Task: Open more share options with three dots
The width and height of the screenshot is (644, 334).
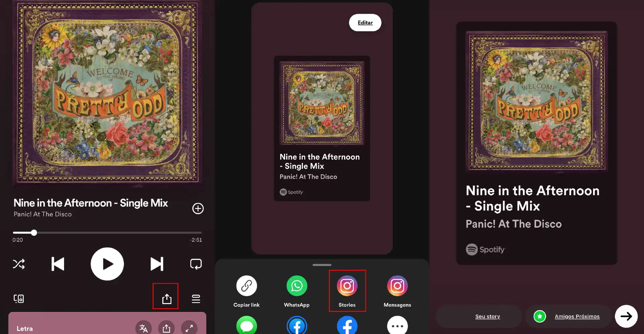Action: [397, 326]
